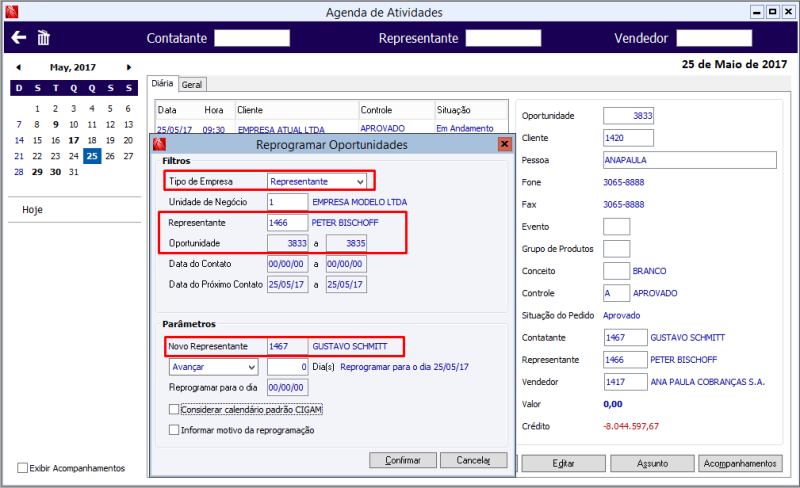This screenshot has height=488, width=800.
Task: Click Data do Próximo Contato end field
Action: [346, 284]
